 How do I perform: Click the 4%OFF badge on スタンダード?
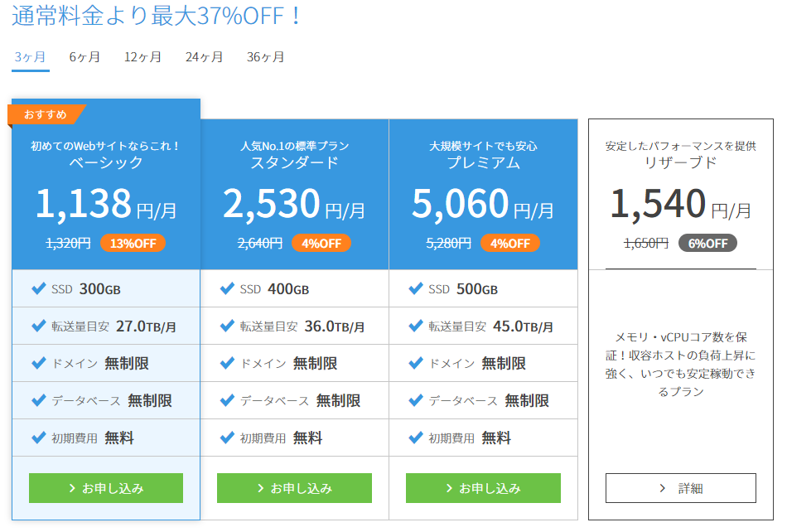point(321,243)
